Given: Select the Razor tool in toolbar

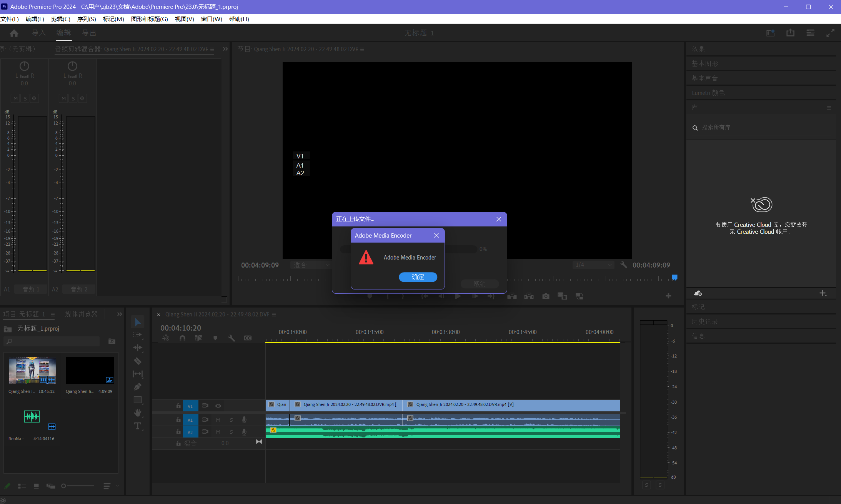Looking at the screenshot, I should (x=138, y=361).
